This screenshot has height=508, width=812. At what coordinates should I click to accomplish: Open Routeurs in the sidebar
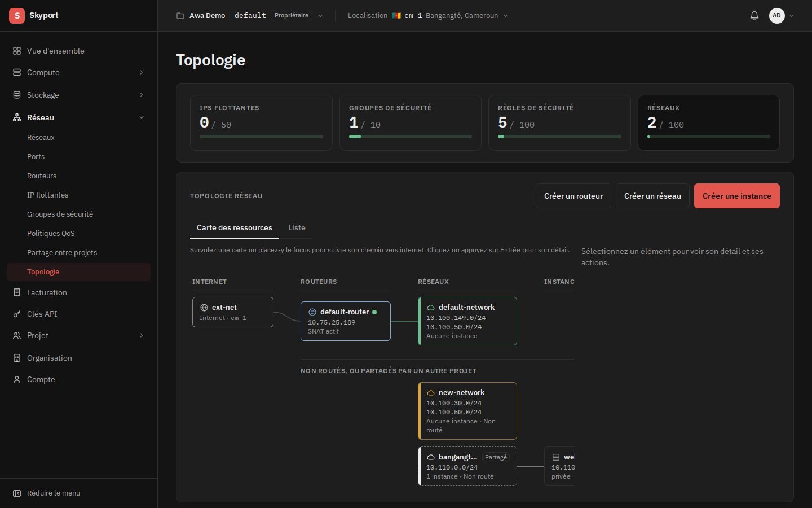click(42, 176)
